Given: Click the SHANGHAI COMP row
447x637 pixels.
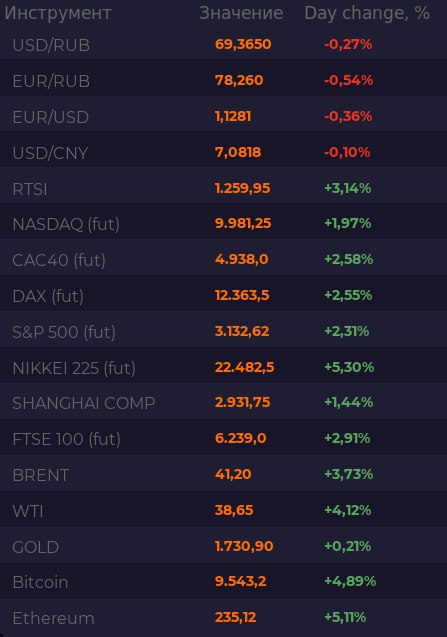Looking at the screenshot, I should 224,401.
